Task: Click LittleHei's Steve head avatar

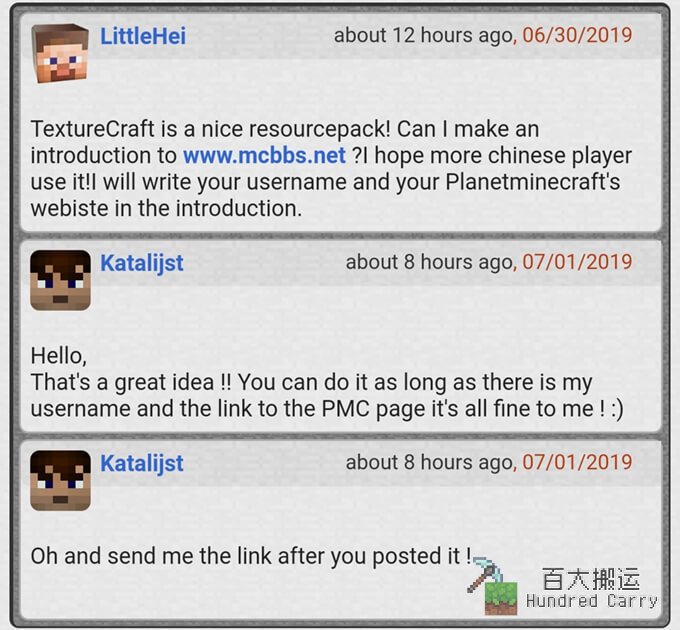Action: [60, 53]
